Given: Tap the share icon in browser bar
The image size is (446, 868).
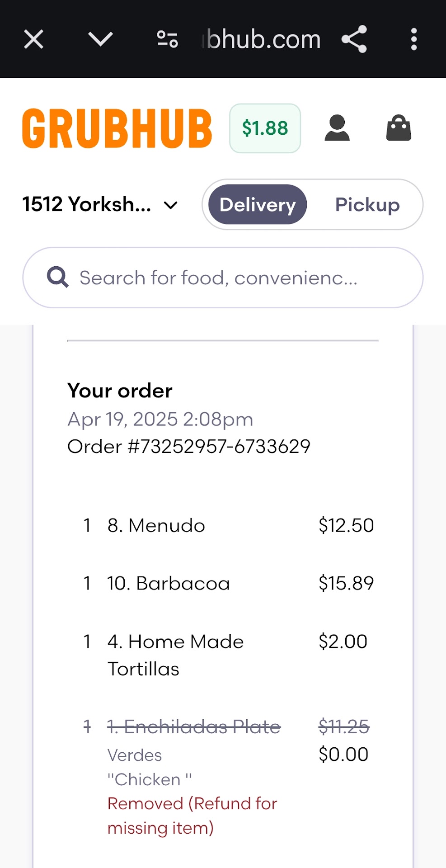Looking at the screenshot, I should click(354, 39).
